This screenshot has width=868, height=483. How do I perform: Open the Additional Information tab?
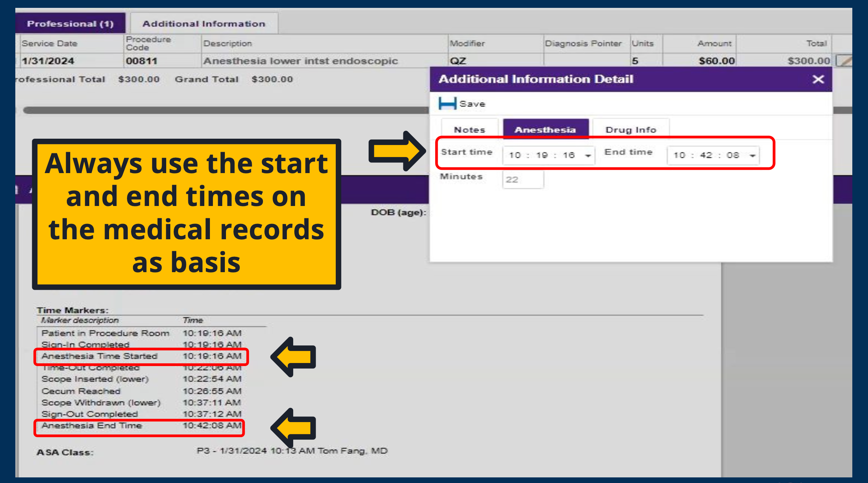[x=204, y=24]
